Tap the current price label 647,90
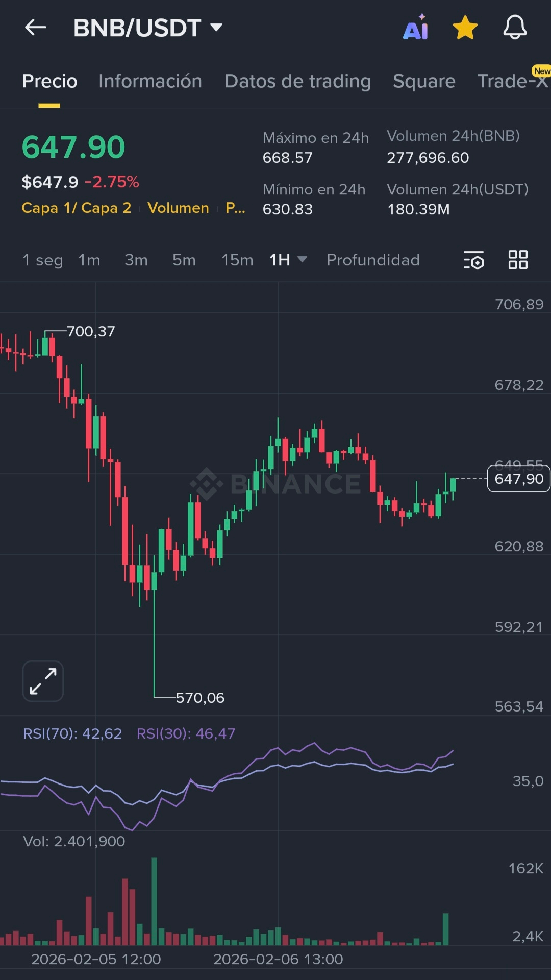551x980 pixels. click(518, 479)
